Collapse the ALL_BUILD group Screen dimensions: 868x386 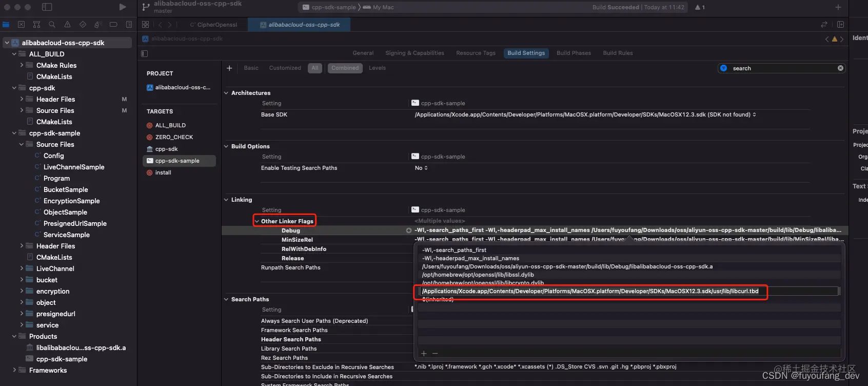click(14, 54)
